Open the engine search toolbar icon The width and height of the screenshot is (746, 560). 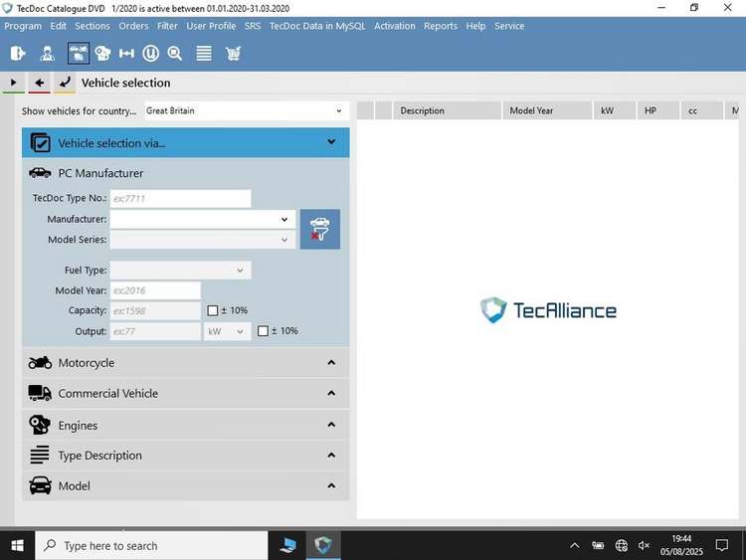click(102, 54)
